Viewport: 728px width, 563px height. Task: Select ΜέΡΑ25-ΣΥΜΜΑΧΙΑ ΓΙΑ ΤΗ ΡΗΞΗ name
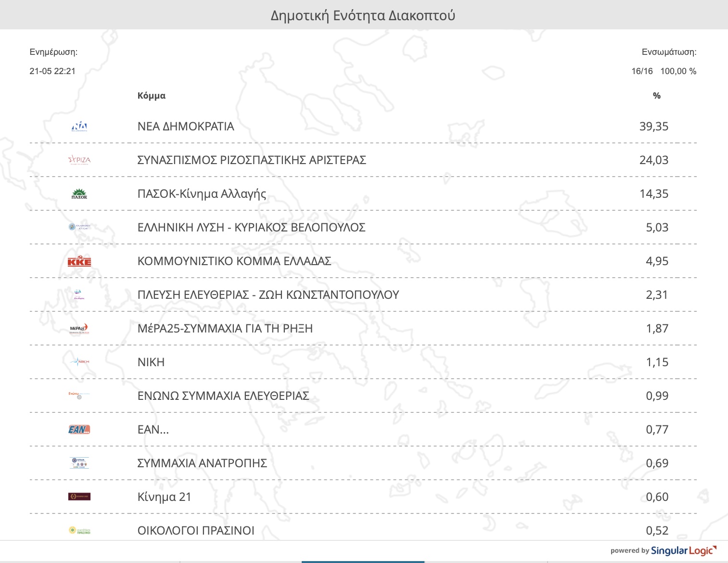(x=225, y=329)
